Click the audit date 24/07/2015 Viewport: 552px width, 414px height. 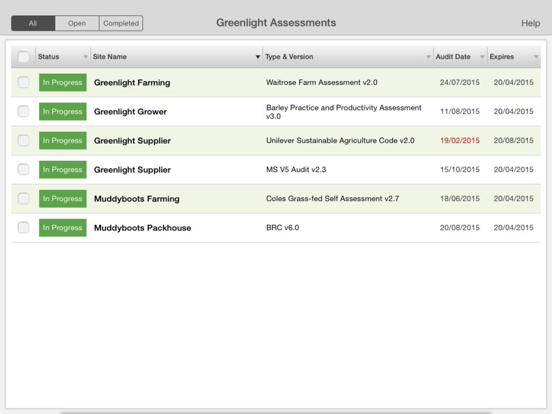460,82
